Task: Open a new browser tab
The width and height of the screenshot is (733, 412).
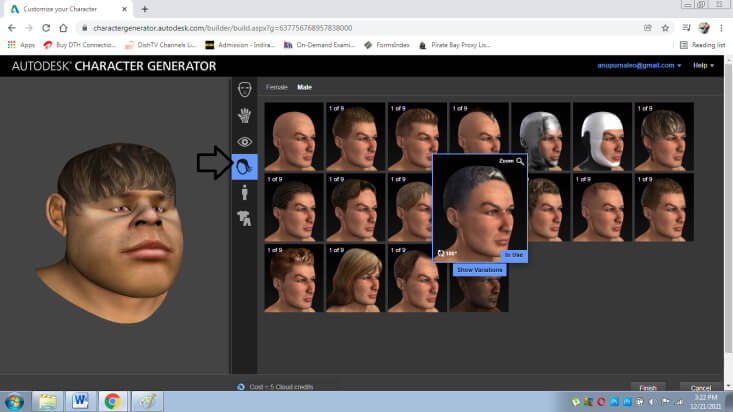Action: tap(144, 9)
